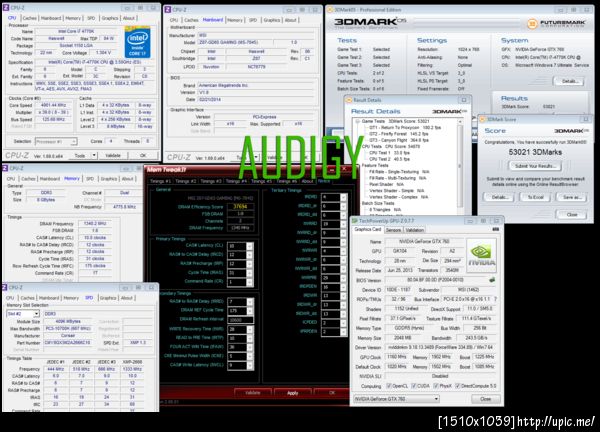This screenshot has width=600, height=432.
Task: Toggle the DirectCompute 5.0 checkbox in GPU-Z
Action: tap(458, 386)
